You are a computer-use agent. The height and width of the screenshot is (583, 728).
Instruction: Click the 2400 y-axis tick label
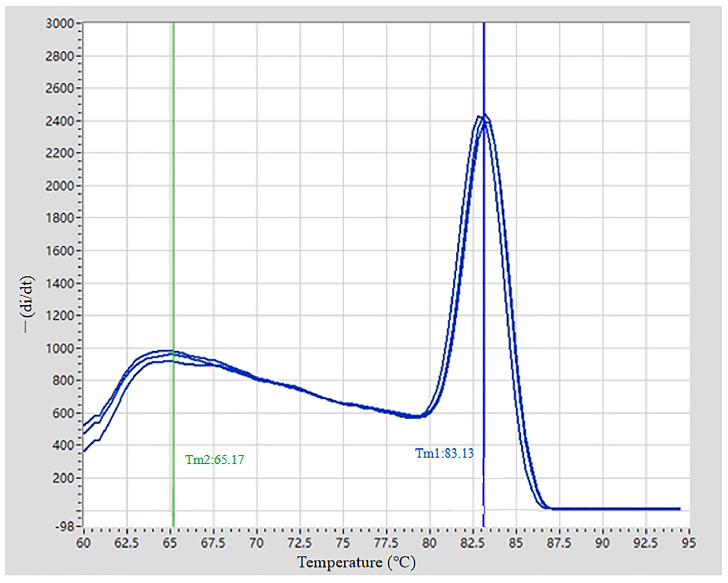[x=60, y=121]
